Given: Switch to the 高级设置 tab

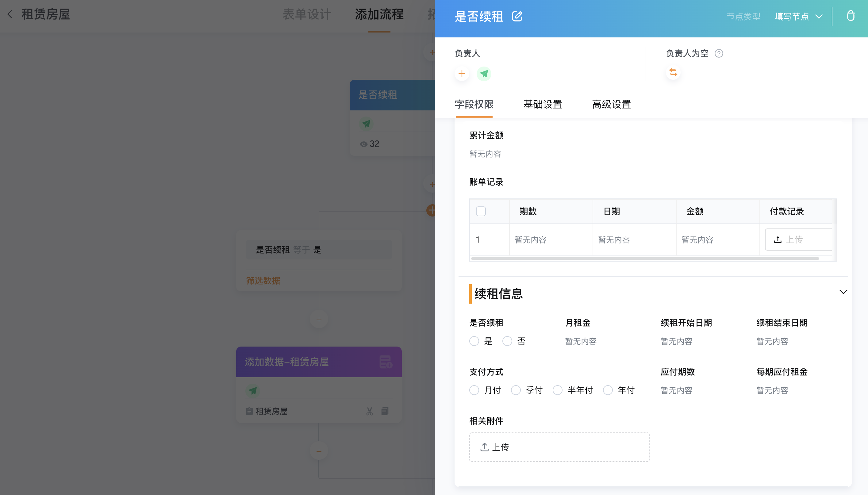Looking at the screenshot, I should coord(611,104).
